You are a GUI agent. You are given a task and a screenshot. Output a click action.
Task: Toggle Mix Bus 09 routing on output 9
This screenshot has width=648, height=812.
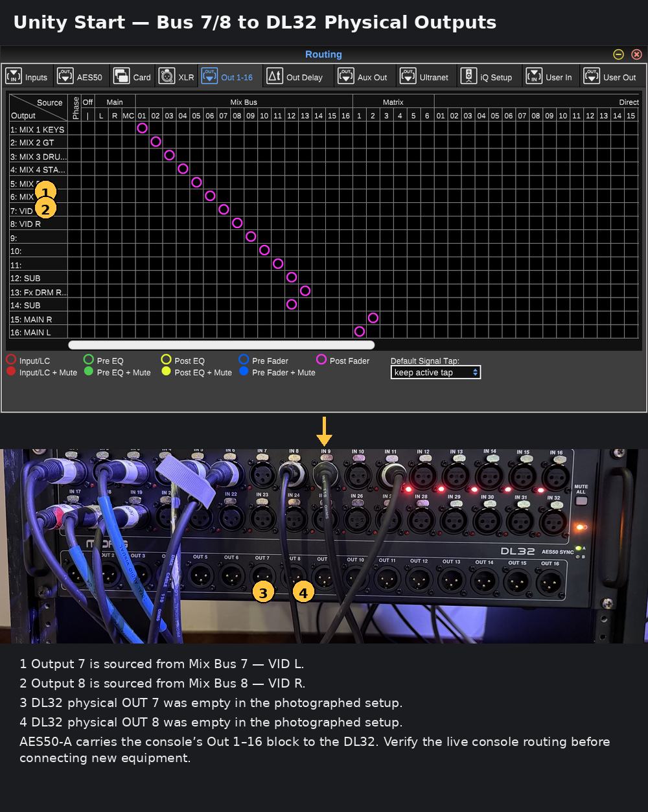tap(251, 237)
